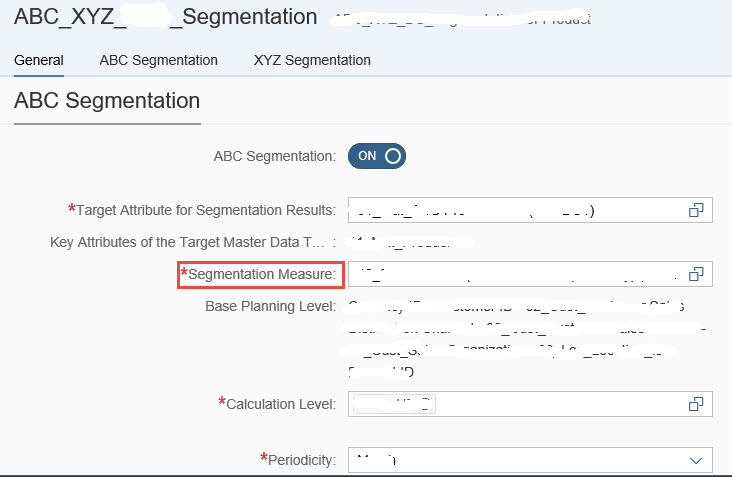This screenshot has height=477, width=732.
Task: Open the XYZ Segmentation tab
Action: (x=312, y=60)
